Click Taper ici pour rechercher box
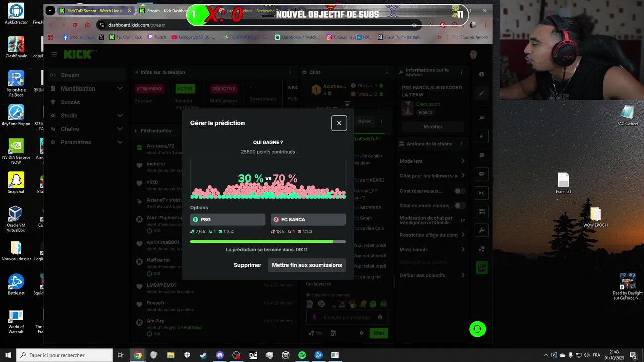The image size is (644, 362). [64, 355]
